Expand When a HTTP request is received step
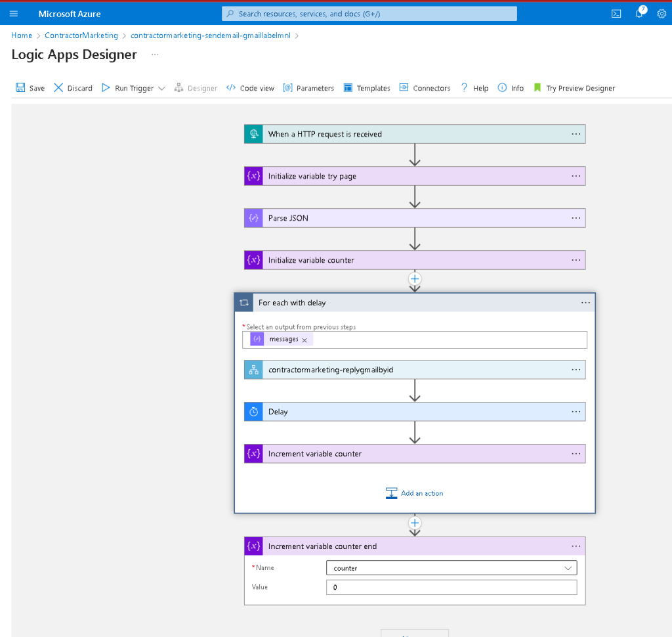Image resolution: width=672 pixels, height=637 pixels. click(415, 134)
